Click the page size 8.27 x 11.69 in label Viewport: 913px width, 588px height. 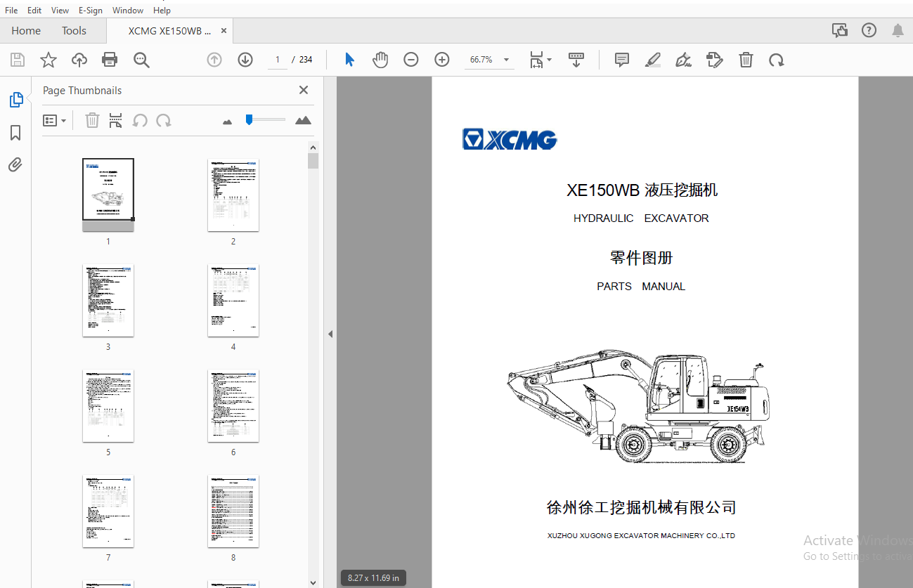373,578
